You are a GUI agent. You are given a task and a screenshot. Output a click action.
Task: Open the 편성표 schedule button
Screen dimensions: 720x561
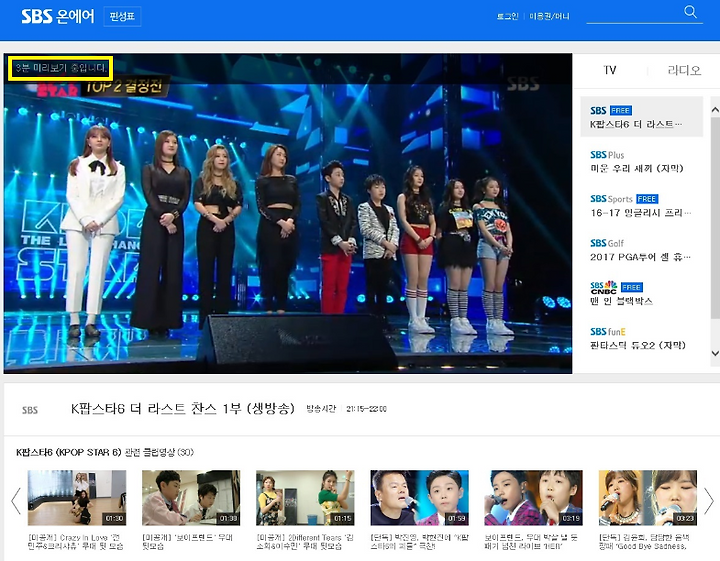[122, 17]
